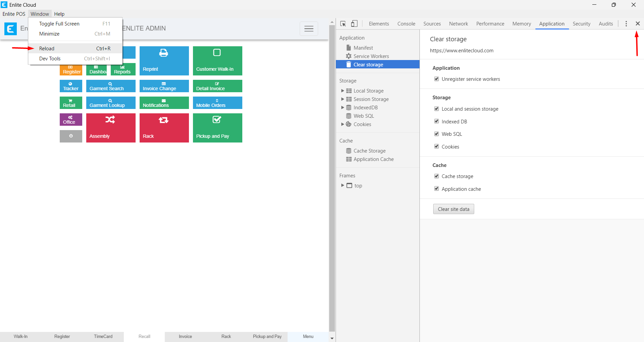Toggle the Cookies checkbox

tap(437, 147)
